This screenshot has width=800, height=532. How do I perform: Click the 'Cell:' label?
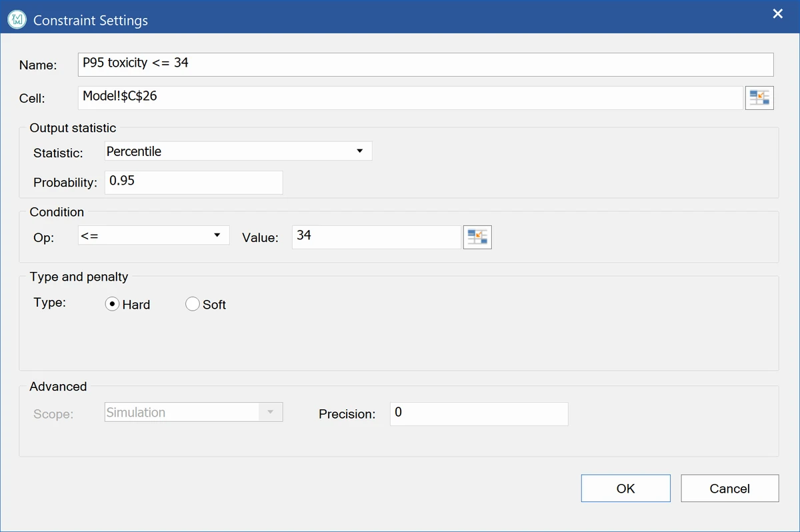[32, 99]
